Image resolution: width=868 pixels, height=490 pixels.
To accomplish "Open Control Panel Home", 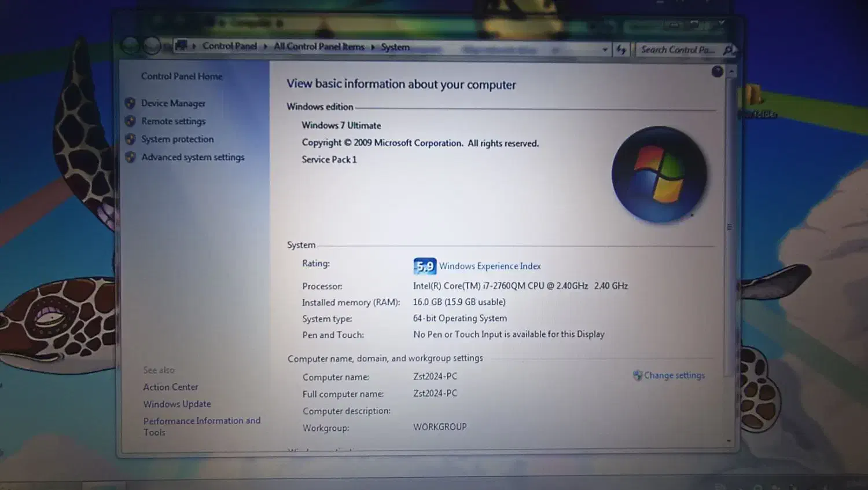I will (x=182, y=76).
